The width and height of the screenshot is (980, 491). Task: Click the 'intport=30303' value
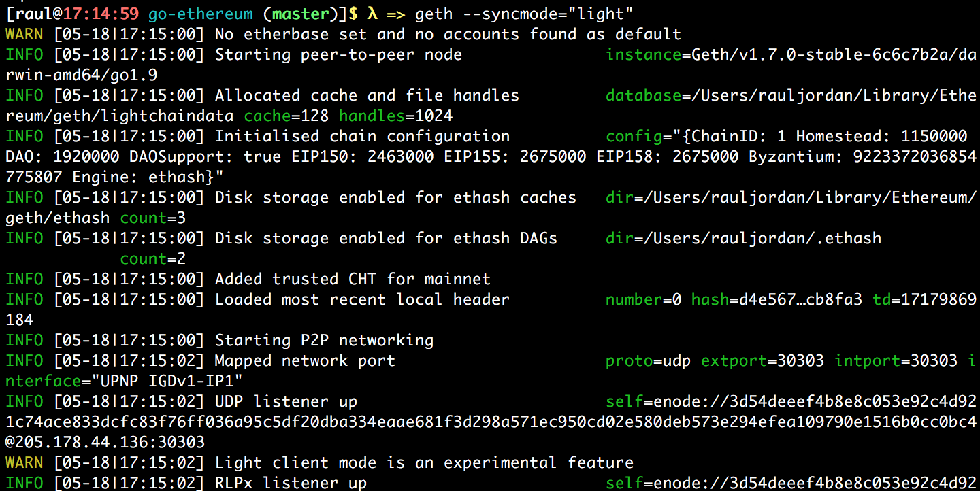(x=896, y=360)
